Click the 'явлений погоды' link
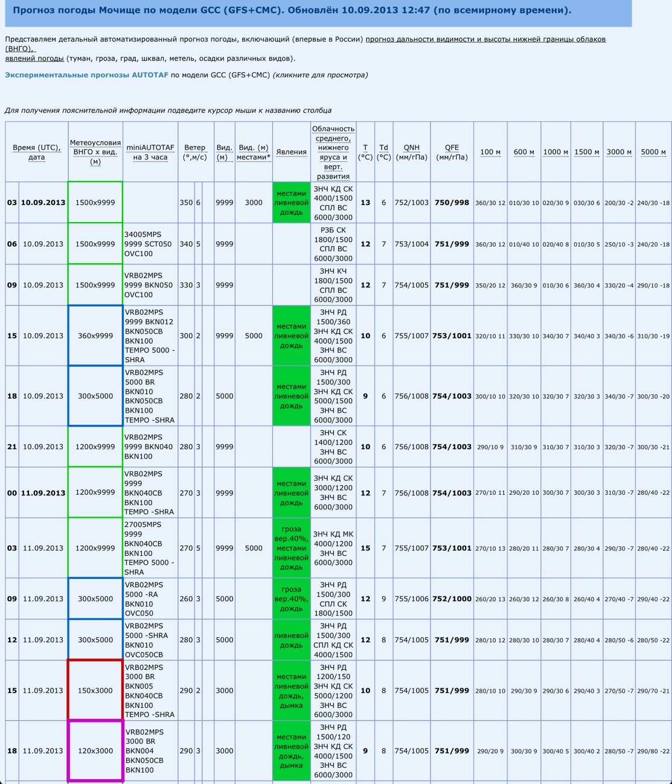The width and height of the screenshot is (672, 784). tap(34, 59)
